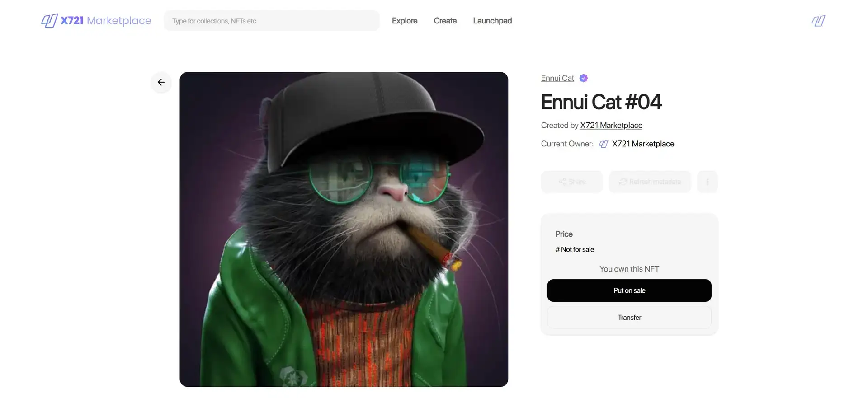
Task: Click the Ennui Cat #04 title heading
Action: 601,102
